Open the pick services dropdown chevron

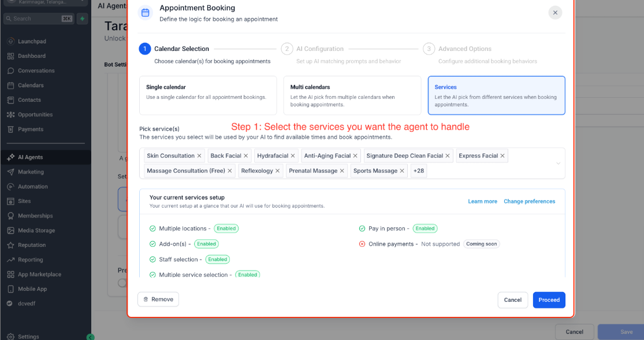tap(558, 163)
